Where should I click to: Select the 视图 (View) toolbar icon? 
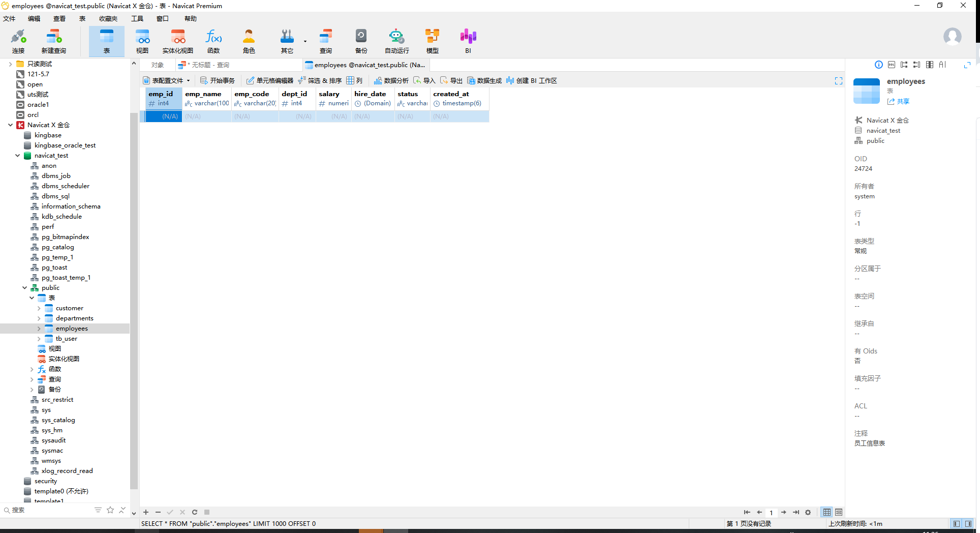pos(142,41)
